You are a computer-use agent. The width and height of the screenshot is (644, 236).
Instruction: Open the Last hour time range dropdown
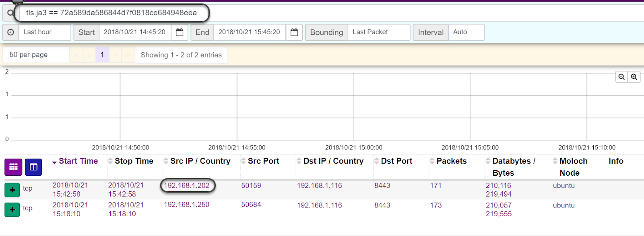[45, 32]
